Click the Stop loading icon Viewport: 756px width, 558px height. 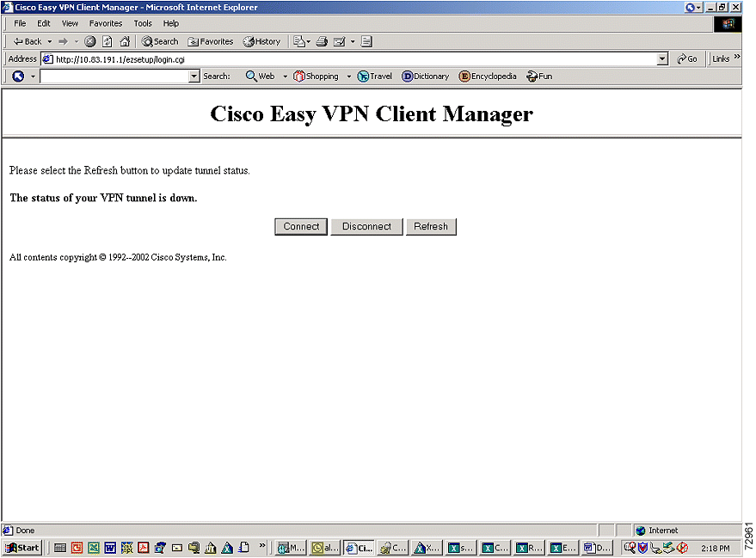pos(89,41)
